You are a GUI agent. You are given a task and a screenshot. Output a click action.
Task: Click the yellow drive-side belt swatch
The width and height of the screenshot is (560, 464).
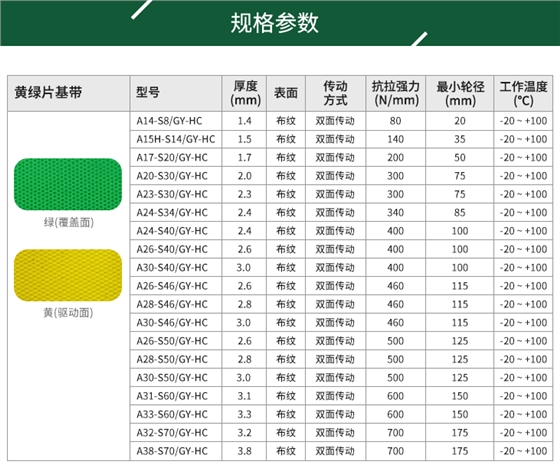pyautogui.click(x=68, y=275)
